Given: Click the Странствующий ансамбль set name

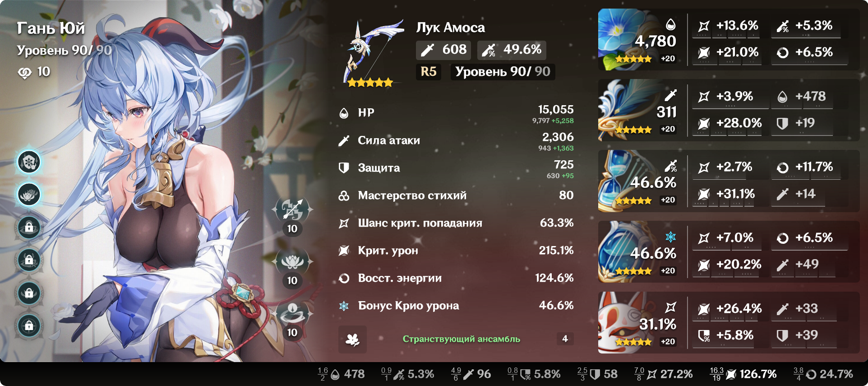Looking at the screenshot, I should click(461, 339).
